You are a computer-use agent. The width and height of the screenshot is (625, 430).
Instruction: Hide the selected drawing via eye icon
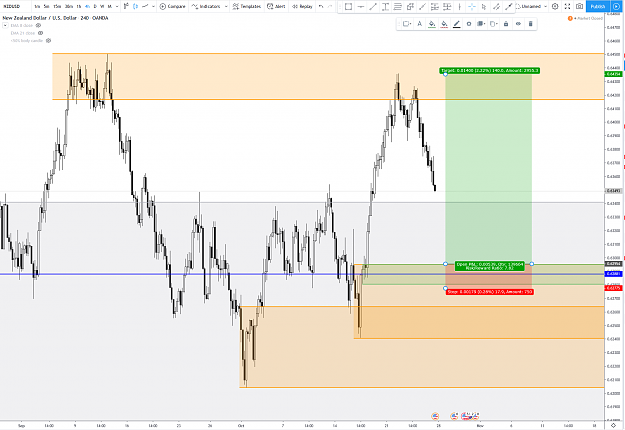click(518, 24)
